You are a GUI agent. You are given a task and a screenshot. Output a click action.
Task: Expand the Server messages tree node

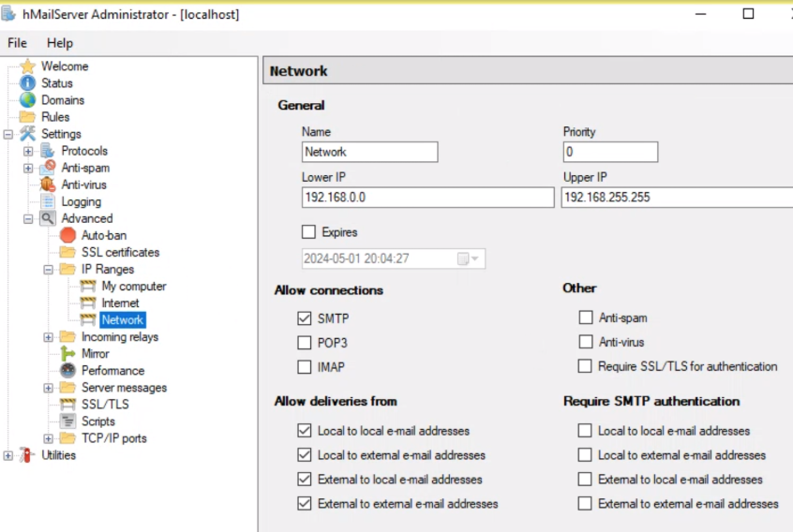click(x=49, y=388)
